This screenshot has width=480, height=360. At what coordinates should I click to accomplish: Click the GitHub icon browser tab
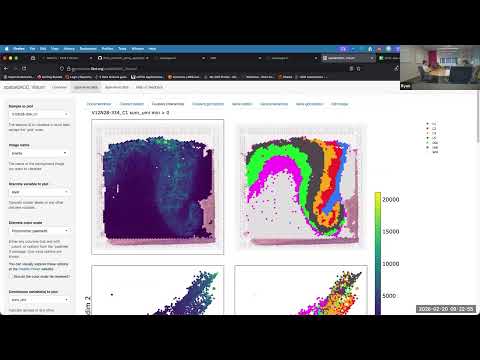click(x=123, y=58)
